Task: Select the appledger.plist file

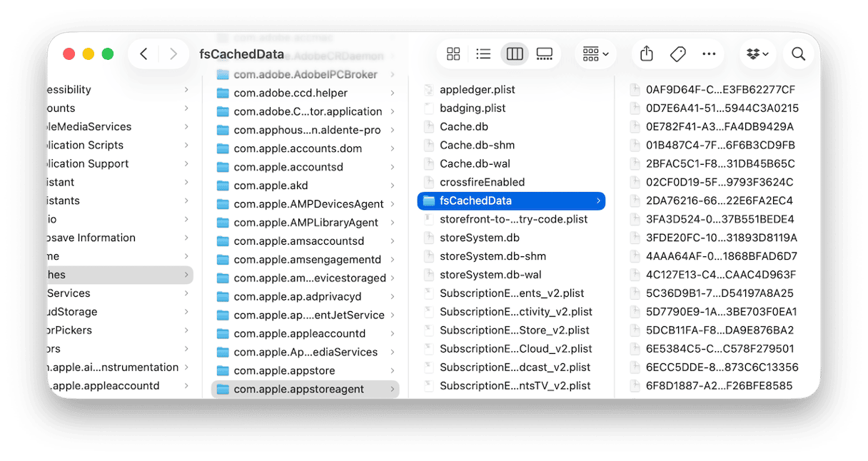Action: 511,90
